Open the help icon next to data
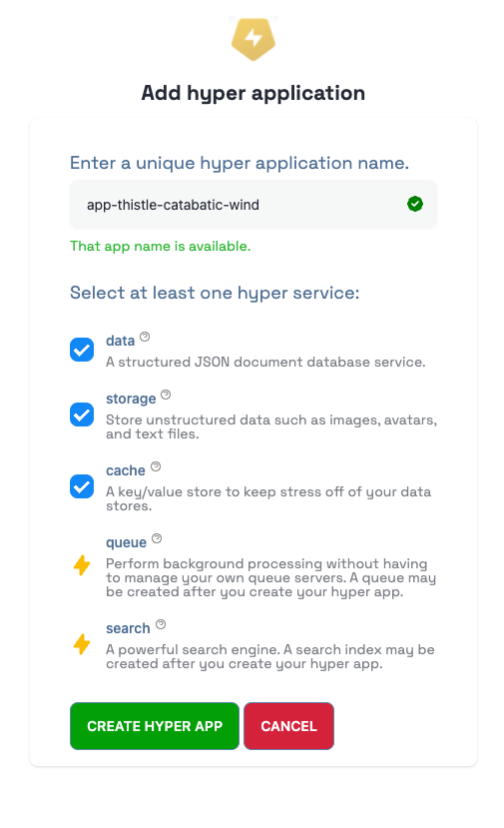Screen dimensions: 504x828 [145, 337]
